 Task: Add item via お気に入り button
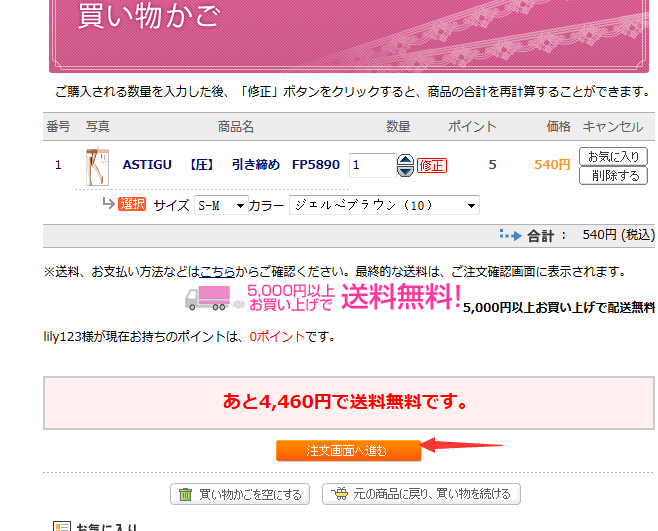point(613,156)
